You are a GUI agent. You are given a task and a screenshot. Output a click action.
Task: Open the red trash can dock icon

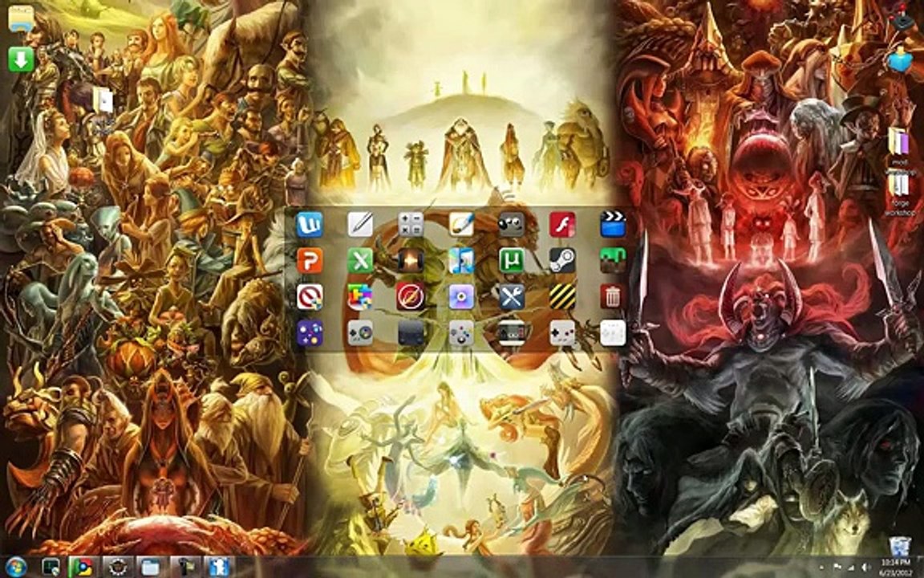613,297
